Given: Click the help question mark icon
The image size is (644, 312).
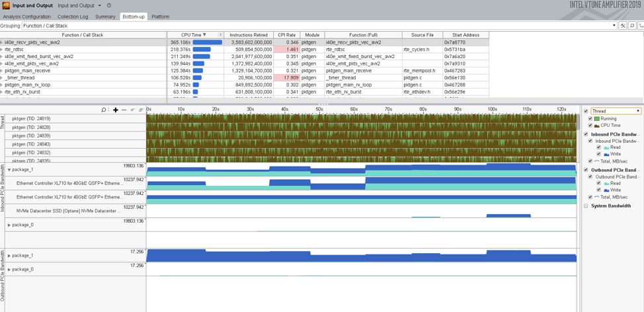Looking at the screenshot, I should click(x=109, y=5).
